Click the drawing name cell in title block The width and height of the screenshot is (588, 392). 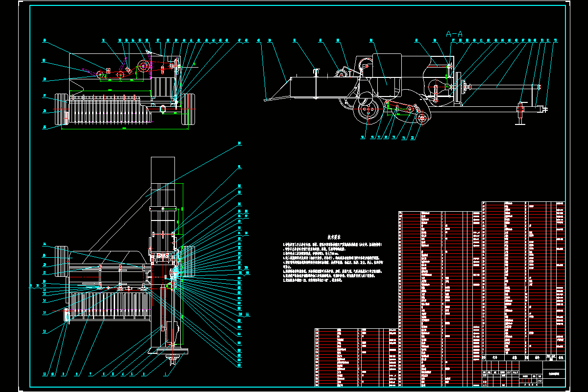pyautogui.click(x=555, y=373)
